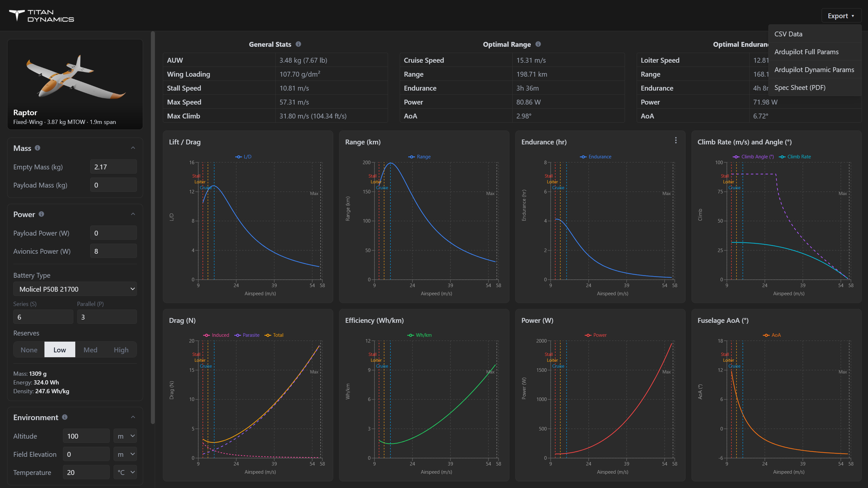Show the Mass section info icon
Screen dimensions: 868x488
[x=37, y=148]
